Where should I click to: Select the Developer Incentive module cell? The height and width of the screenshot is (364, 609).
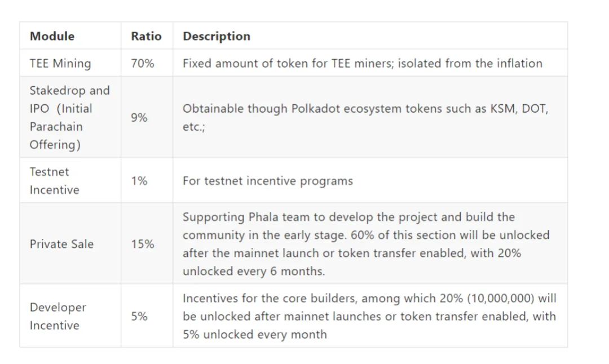[70, 316]
